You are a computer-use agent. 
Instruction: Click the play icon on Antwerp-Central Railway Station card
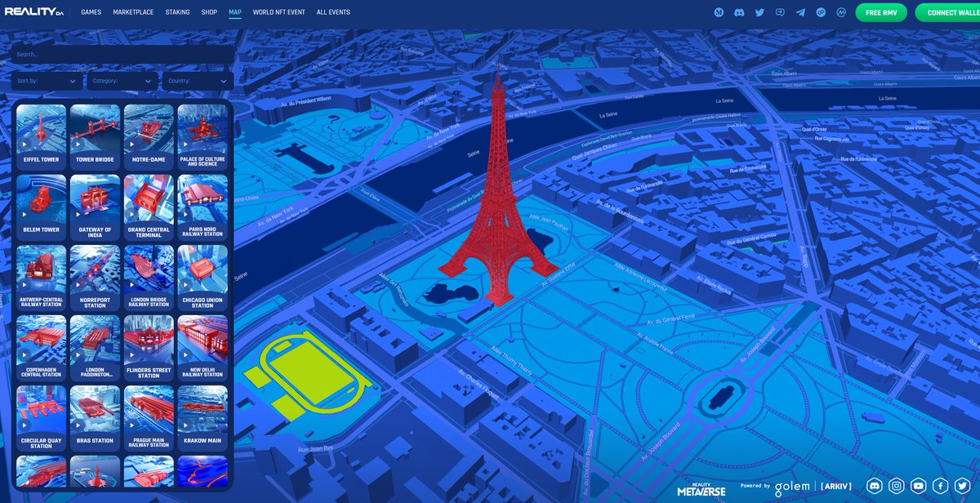point(24,284)
